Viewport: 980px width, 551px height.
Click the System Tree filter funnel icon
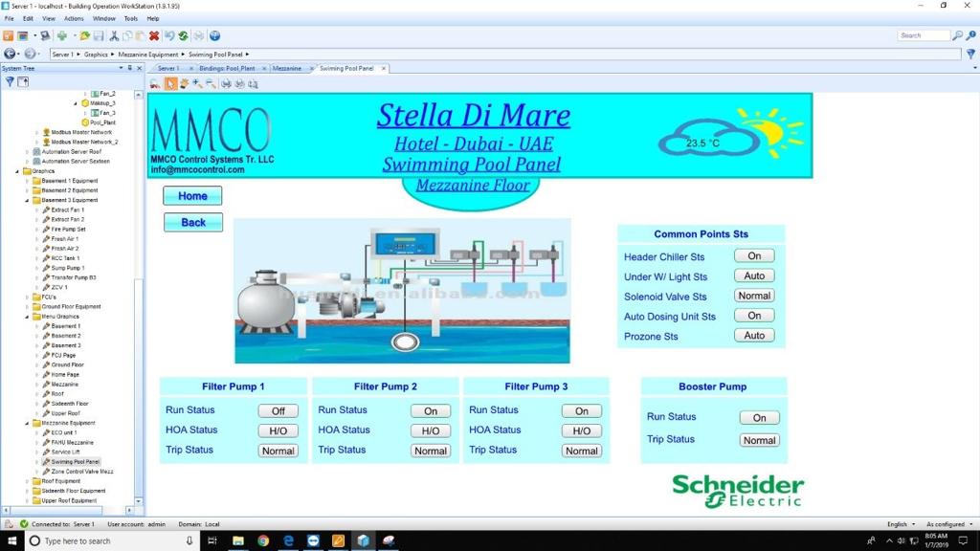[x=10, y=82]
